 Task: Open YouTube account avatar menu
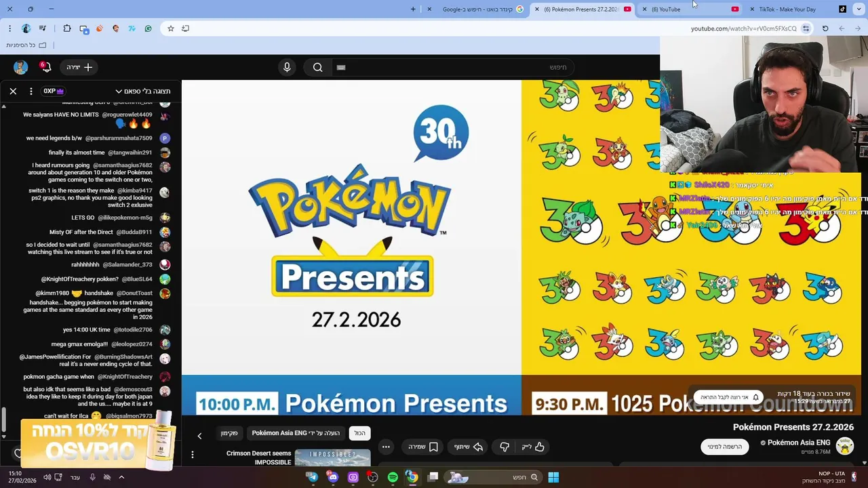tap(20, 67)
